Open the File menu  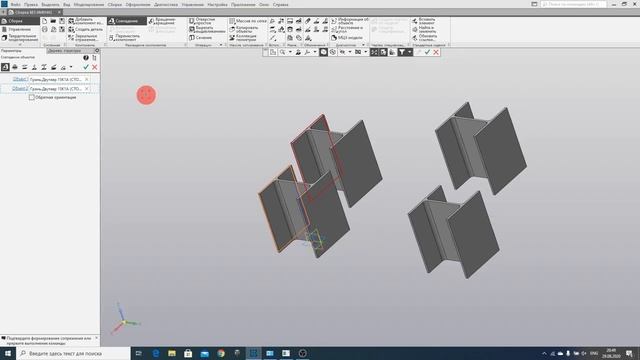pos(16,4)
